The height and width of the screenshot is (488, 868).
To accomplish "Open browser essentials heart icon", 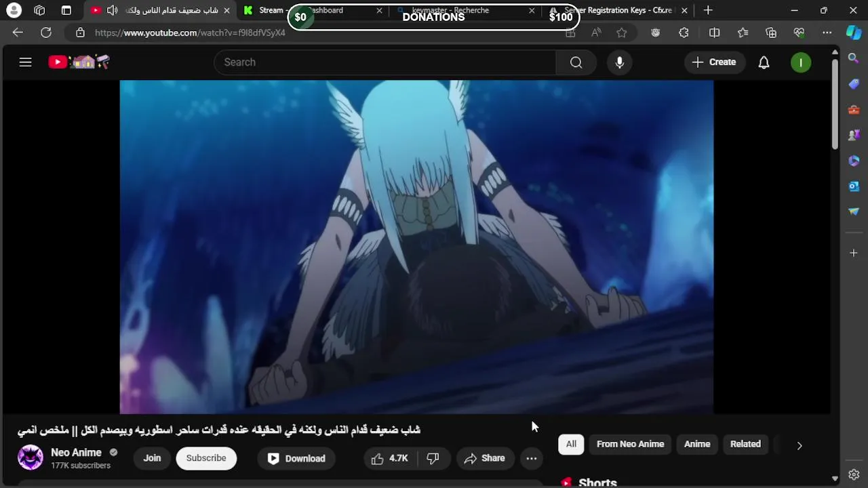I will coord(799,33).
